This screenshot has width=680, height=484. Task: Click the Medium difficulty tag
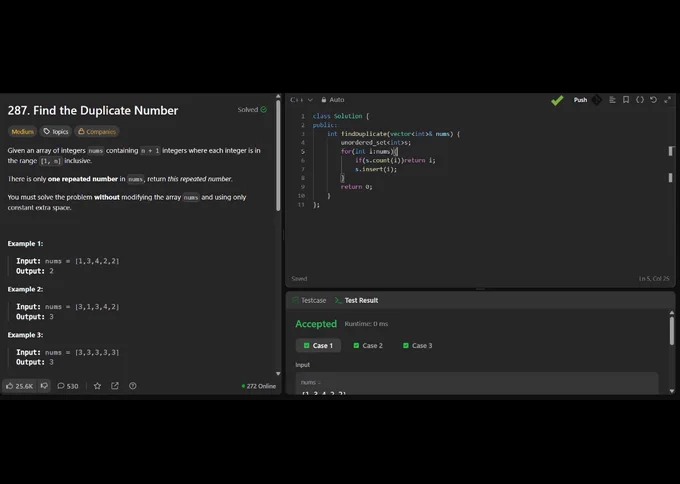(x=22, y=131)
